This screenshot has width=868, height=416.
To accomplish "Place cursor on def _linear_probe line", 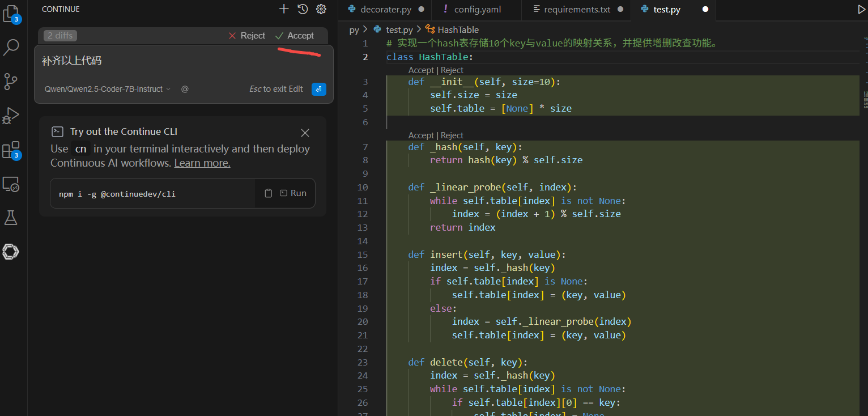I will [492, 187].
